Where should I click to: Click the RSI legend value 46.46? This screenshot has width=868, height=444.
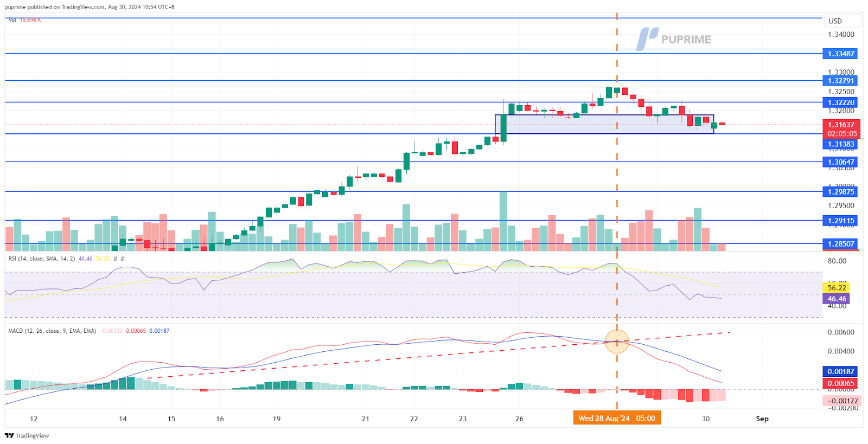point(85,259)
